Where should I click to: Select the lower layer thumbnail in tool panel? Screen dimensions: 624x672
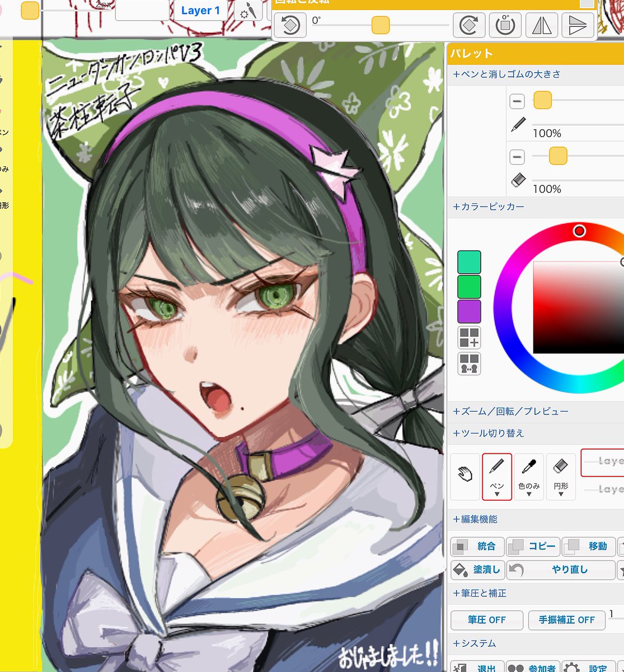[x=603, y=489]
